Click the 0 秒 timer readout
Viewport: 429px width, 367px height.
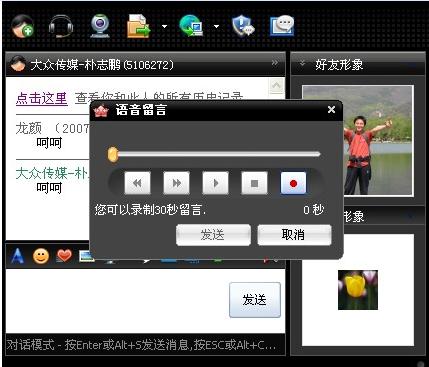pyautogui.click(x=313, y=210)
